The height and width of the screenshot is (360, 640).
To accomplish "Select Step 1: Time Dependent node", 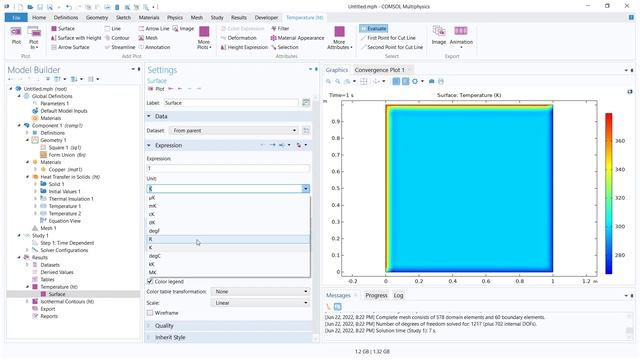I will 67,243.
